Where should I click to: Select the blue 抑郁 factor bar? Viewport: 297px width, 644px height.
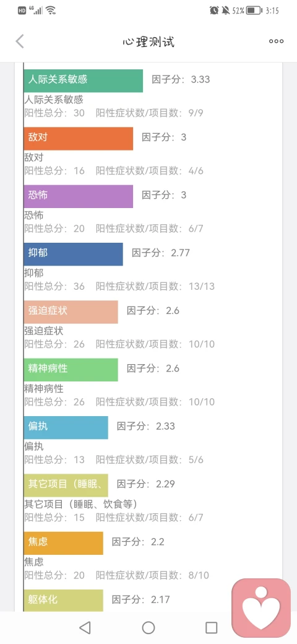pyautogui.click(x=74, y=255)
